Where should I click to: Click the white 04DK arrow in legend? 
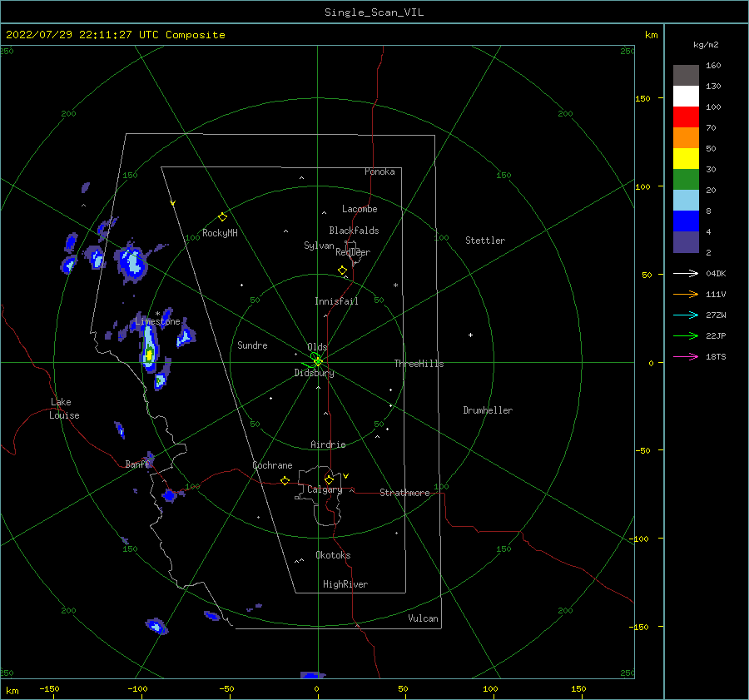tap(686, 273)
